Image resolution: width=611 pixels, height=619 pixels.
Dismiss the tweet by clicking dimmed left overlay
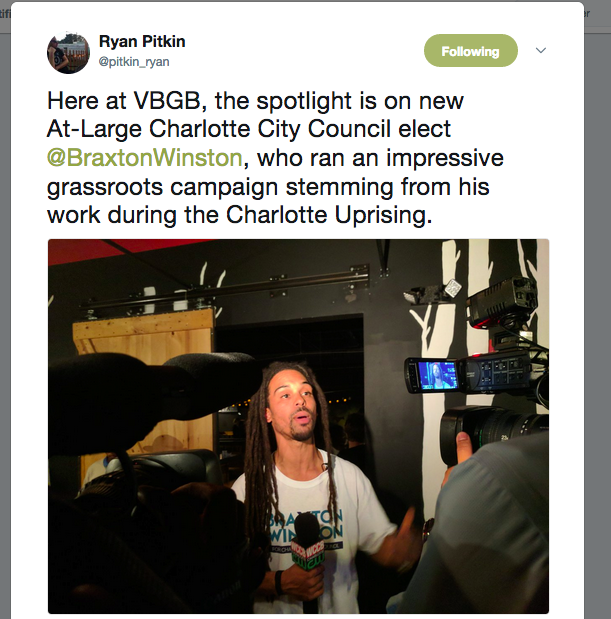point(5,316)
